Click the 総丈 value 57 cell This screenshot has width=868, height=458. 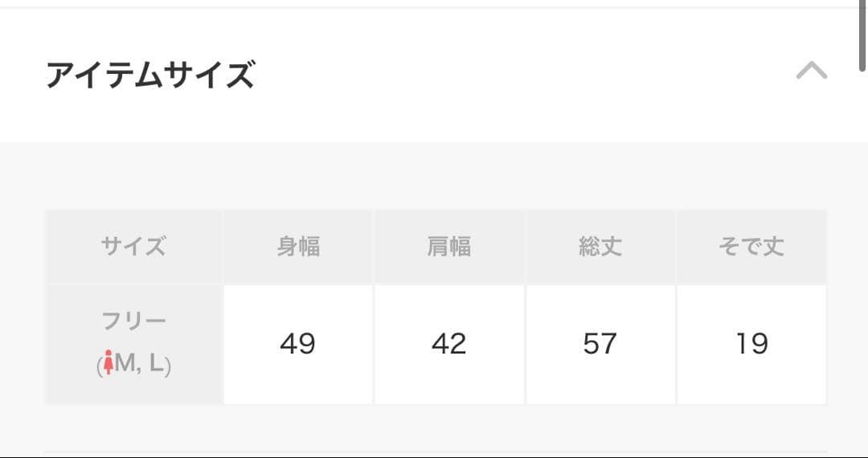coord(600,345)
